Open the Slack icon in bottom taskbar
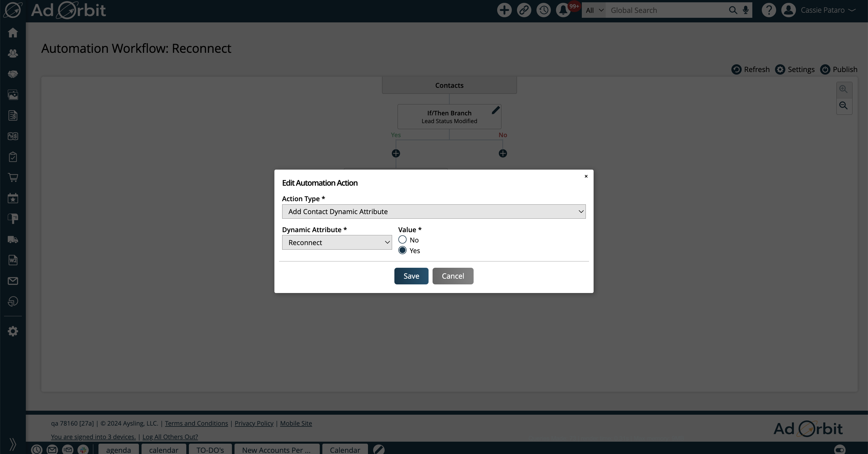868x454 pixels. [x=83, y=449]
